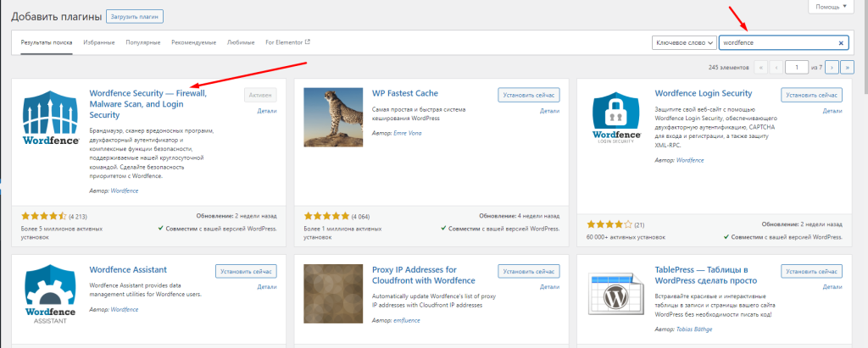Image resolution: width=868 pixels, height=348 pixels.
Task: Click the Wordfence Security star rating
Action: [44, 216]
